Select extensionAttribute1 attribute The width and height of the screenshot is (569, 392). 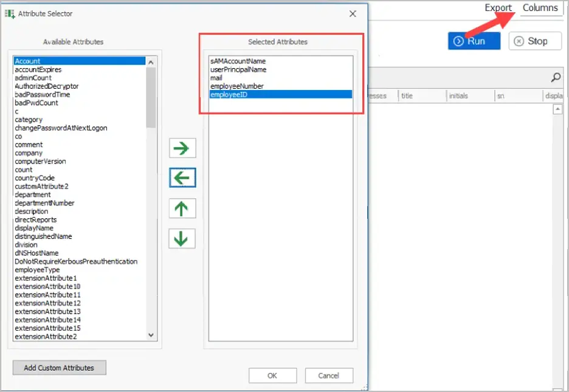[46, 278]
